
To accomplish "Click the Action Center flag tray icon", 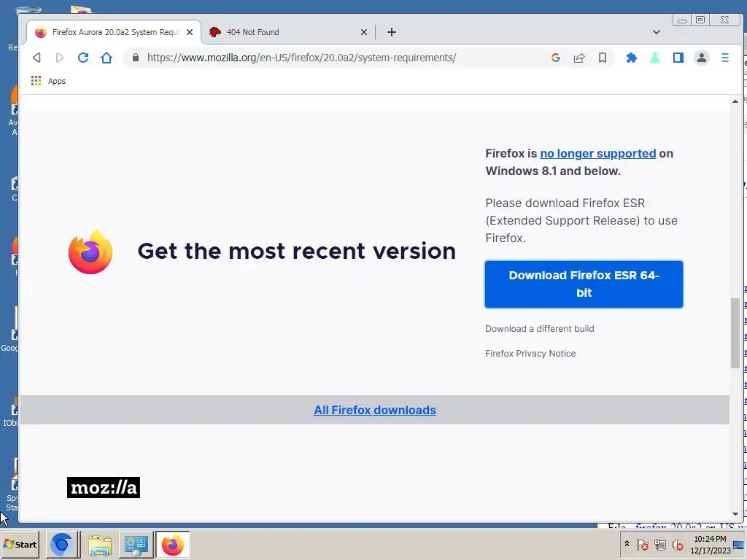I will pyautogui.click(x=642, y=544).
